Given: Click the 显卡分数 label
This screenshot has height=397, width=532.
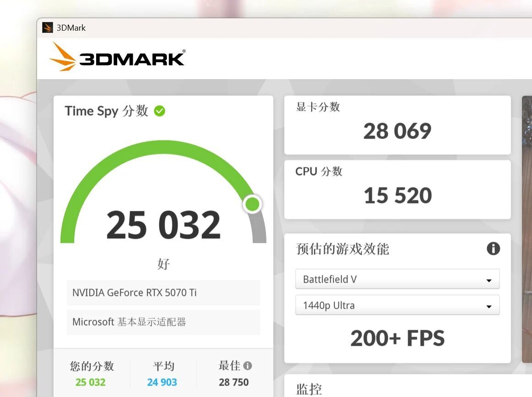Looking at the screenshot, I should (318, 107).
